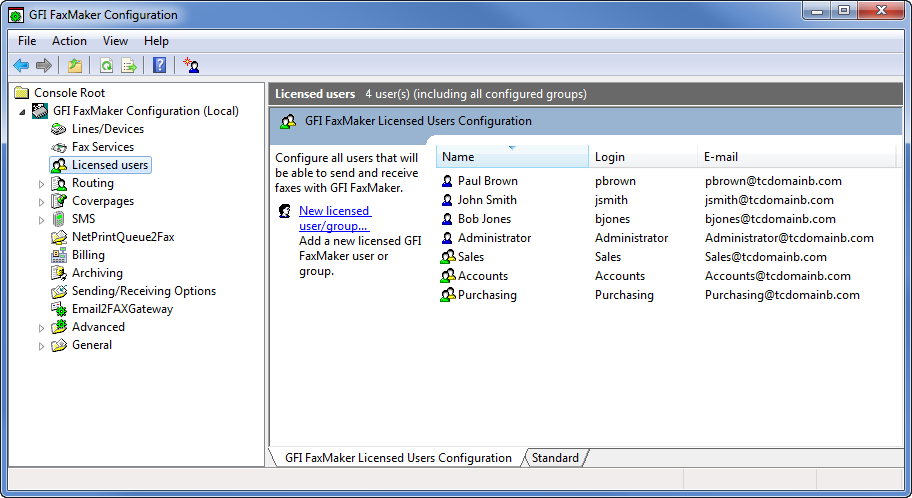
Task: Open the Action menu
Action: pos(69,41)
